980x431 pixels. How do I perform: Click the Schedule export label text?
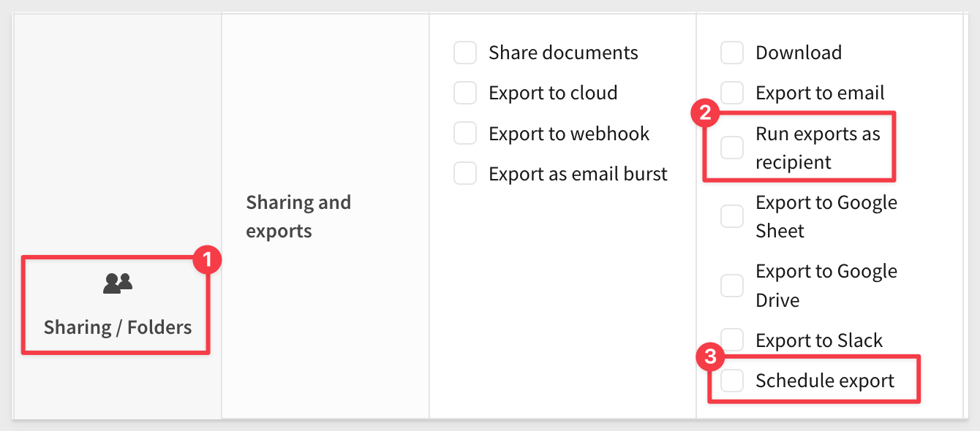pos(825,381)
